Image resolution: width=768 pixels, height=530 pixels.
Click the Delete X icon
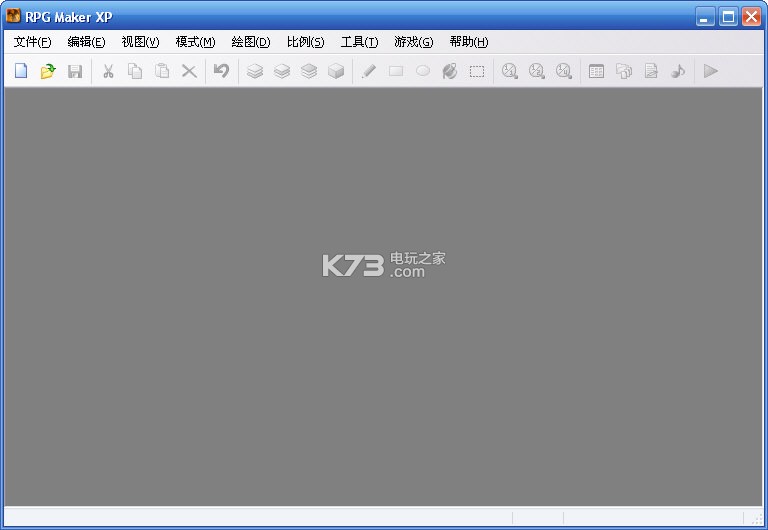pyautogui.click(x=189, y=71)
